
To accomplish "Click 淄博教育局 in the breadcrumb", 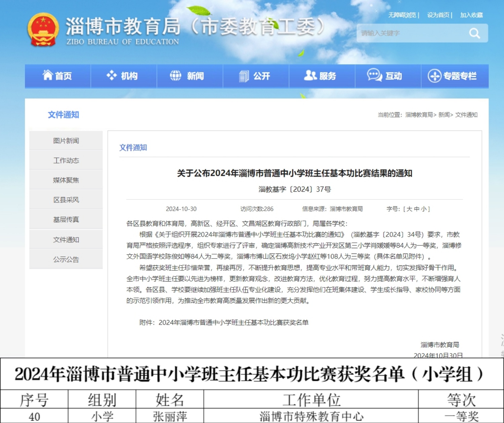I will point(419,115).
